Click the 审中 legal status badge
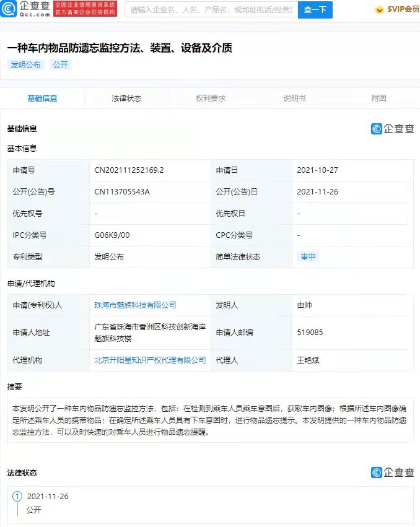 pos(308,257)
